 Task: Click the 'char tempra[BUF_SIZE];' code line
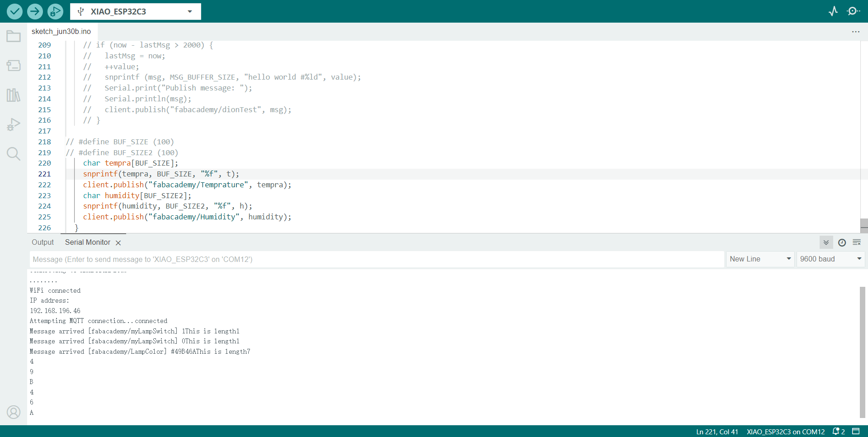click(131, 163)
